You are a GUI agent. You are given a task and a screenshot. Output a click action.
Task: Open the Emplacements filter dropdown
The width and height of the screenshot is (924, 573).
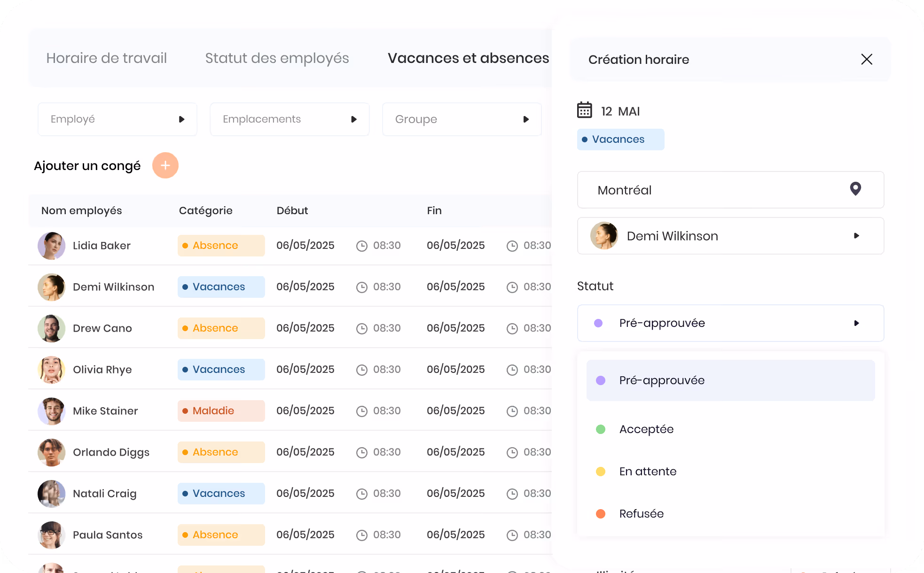tap(290, 119)
